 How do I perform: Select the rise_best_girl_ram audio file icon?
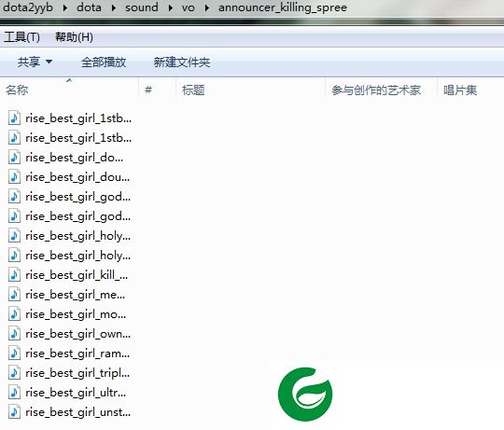click(x=14, y=354)
